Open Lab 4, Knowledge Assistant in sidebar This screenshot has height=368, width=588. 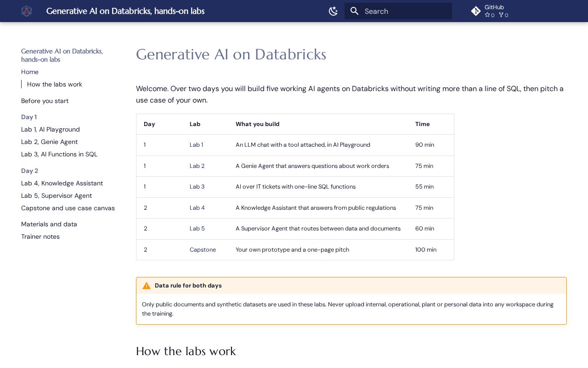[x=62, y=183]
